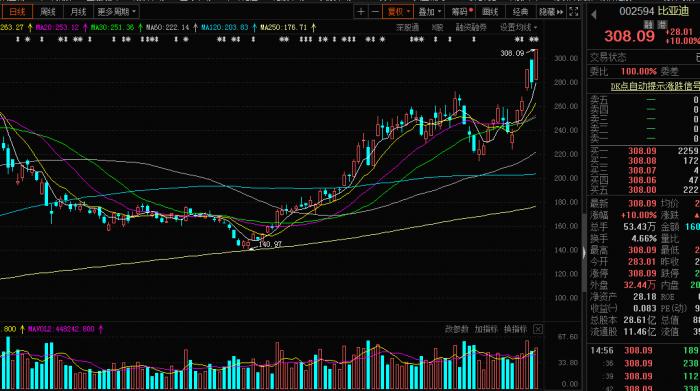The image size is (700, 391).
Task: Toggle fullscreen chart view icon
Action: pos(574,12)
